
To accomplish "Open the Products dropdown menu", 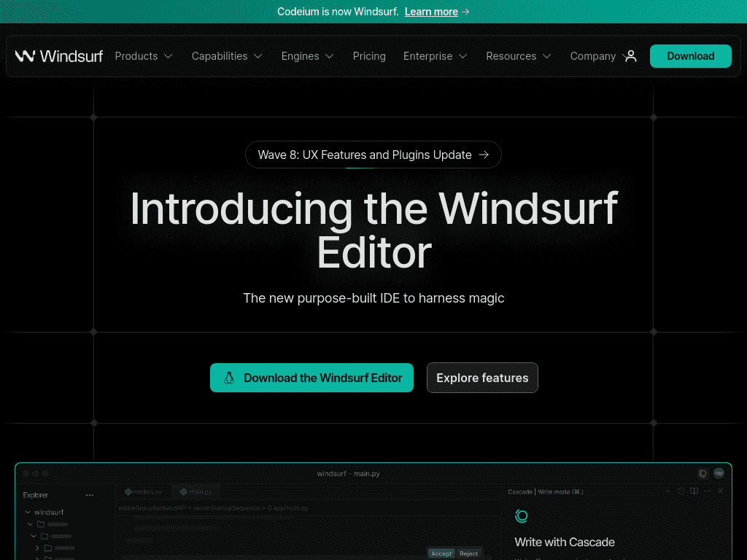I will tap(144, 56).
